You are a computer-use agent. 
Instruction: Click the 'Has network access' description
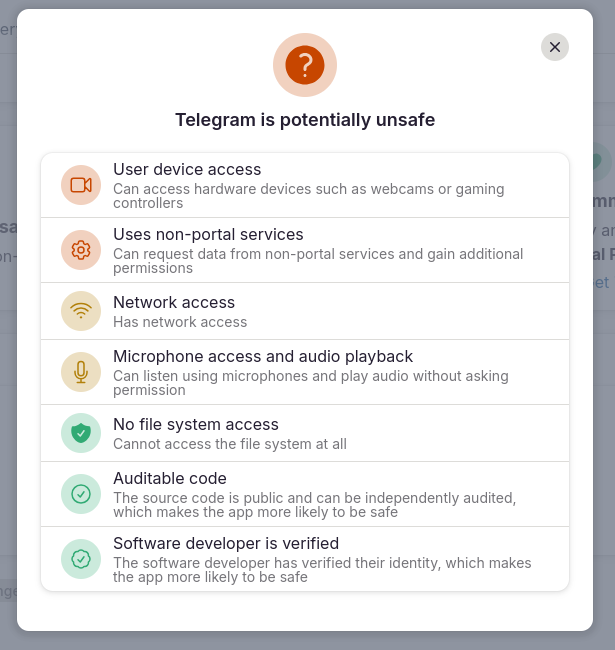pyautogui.click(x=180, y=322)
